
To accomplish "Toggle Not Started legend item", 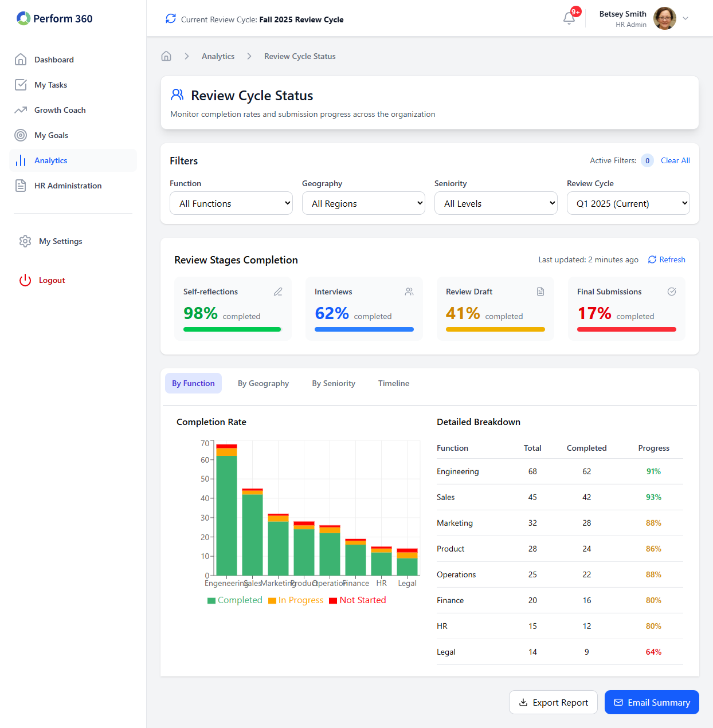I will pos(358,600).
